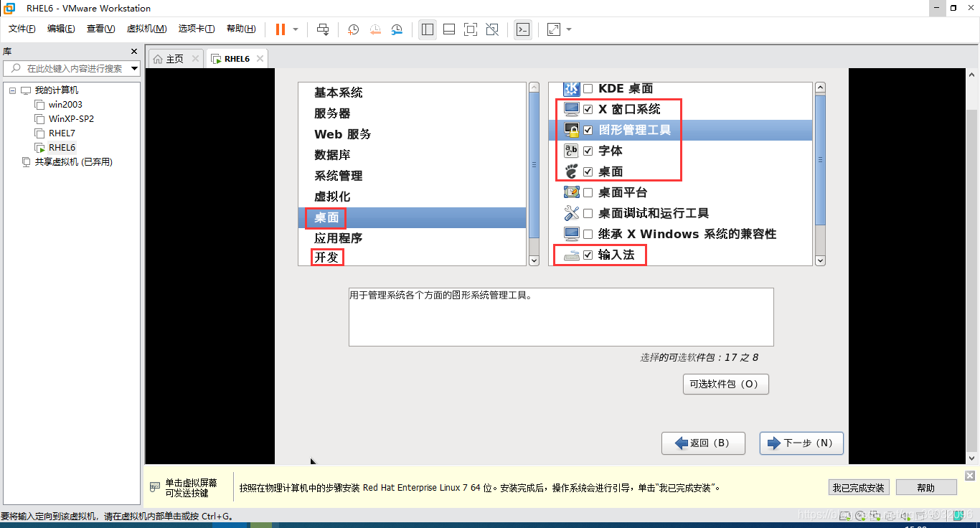
Task: Open the console view terminal icon
Action: coord(523,29)
